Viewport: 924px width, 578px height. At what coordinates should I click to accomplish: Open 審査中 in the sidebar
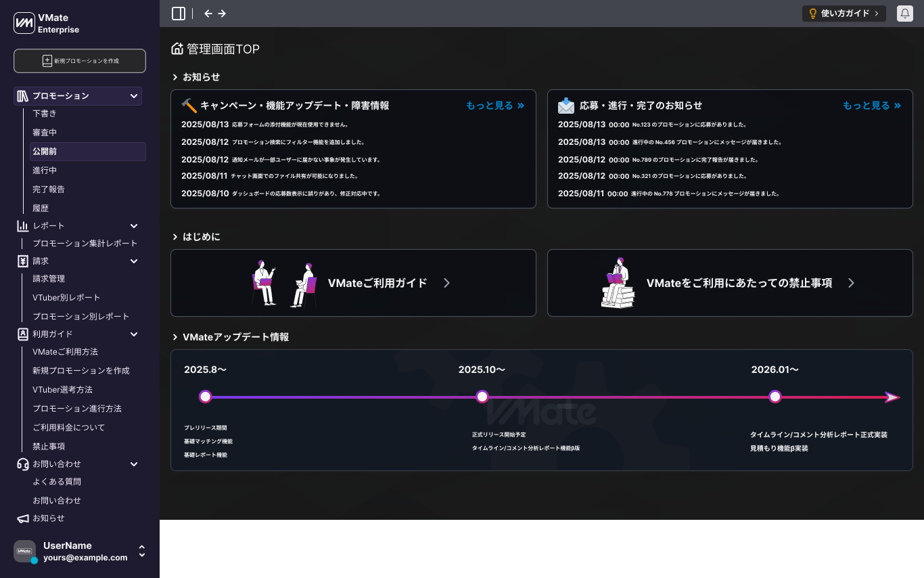point(45,133)
